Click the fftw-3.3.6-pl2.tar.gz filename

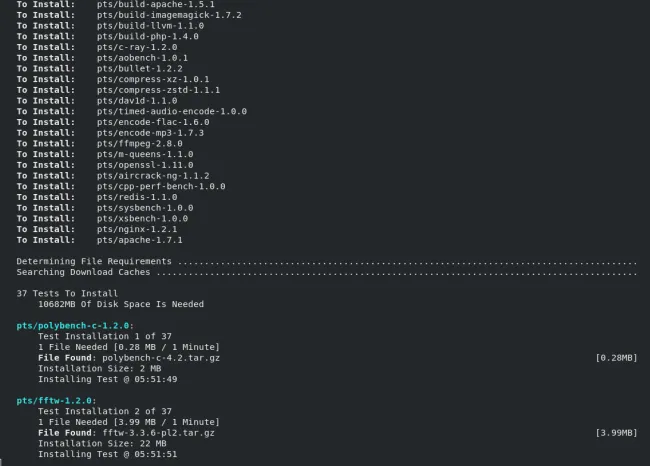coord(158,433)
